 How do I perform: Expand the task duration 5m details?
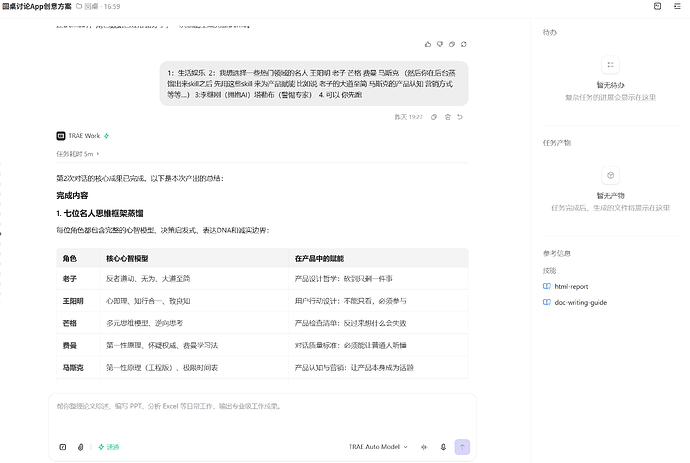pyautogui.click(x=77, y=154)
